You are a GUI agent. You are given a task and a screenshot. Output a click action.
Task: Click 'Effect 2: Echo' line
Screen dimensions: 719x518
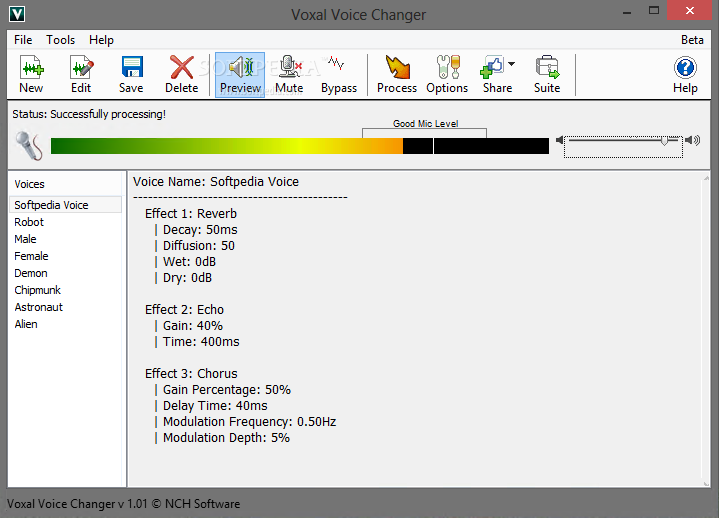184,310
